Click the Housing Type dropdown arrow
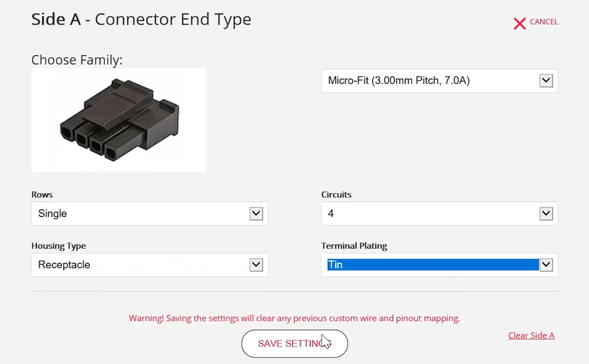The image size is (589, 364). pos(255,265)
